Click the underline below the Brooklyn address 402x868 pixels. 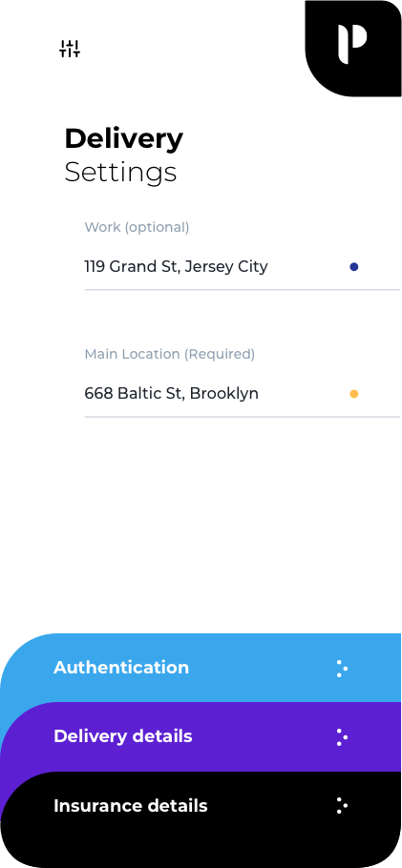pos(243,416)
